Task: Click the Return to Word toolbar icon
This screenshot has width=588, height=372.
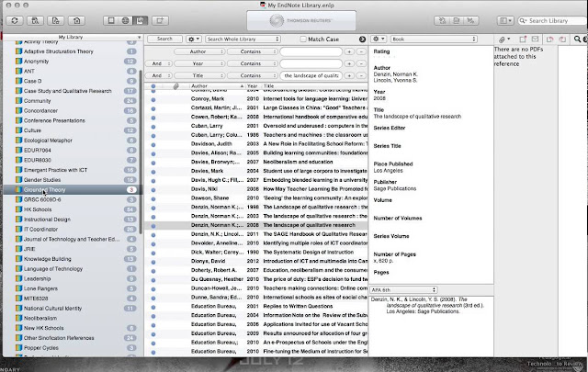Action: coord(470,20)
